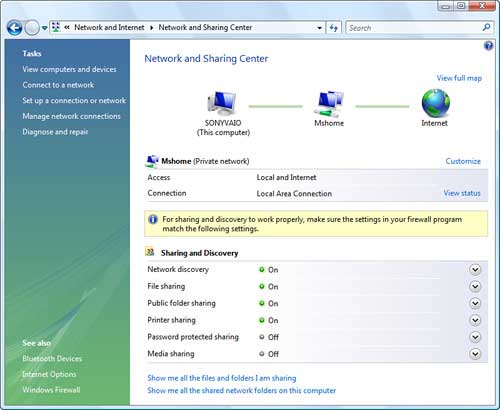Expand Password protected sharing chevron
This screenshot has width=500, height=410.
(475, 337)
